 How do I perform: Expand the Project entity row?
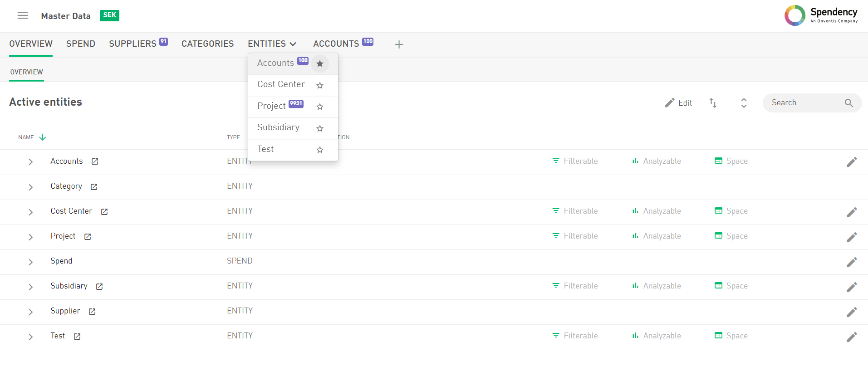pyautogui.click(x=30, y=237)
